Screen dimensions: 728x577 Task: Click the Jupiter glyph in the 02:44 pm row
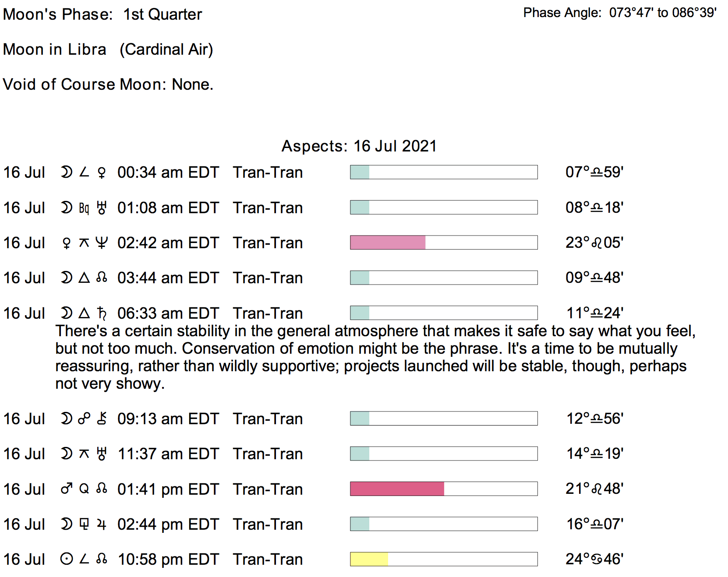coord(102,524)
